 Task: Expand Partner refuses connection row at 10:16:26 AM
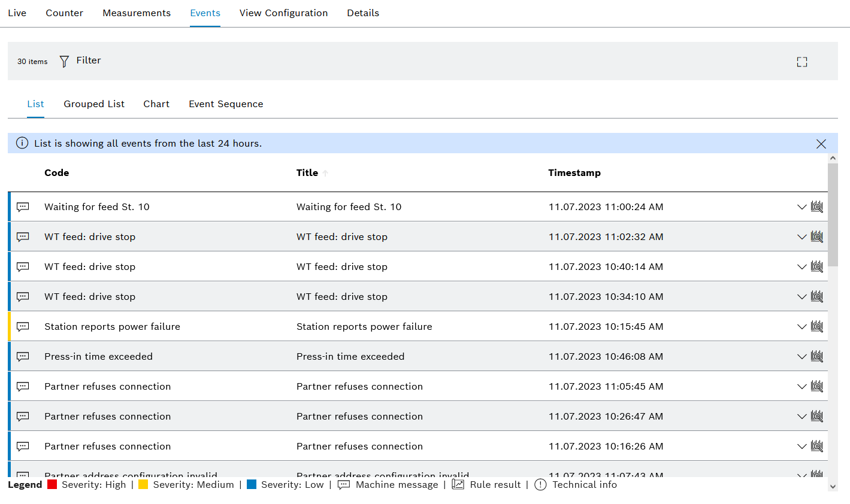coord(801,447)
